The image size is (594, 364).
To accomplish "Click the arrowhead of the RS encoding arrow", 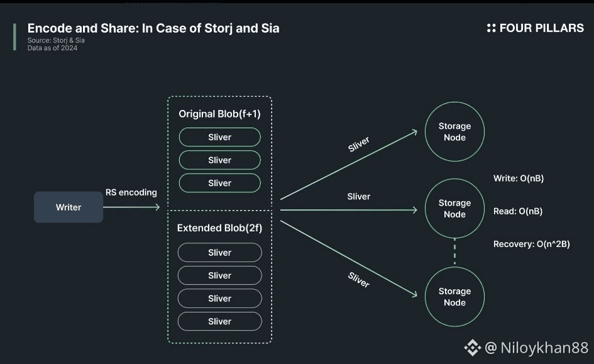I will pyautogui.click(x=157, y=207).
